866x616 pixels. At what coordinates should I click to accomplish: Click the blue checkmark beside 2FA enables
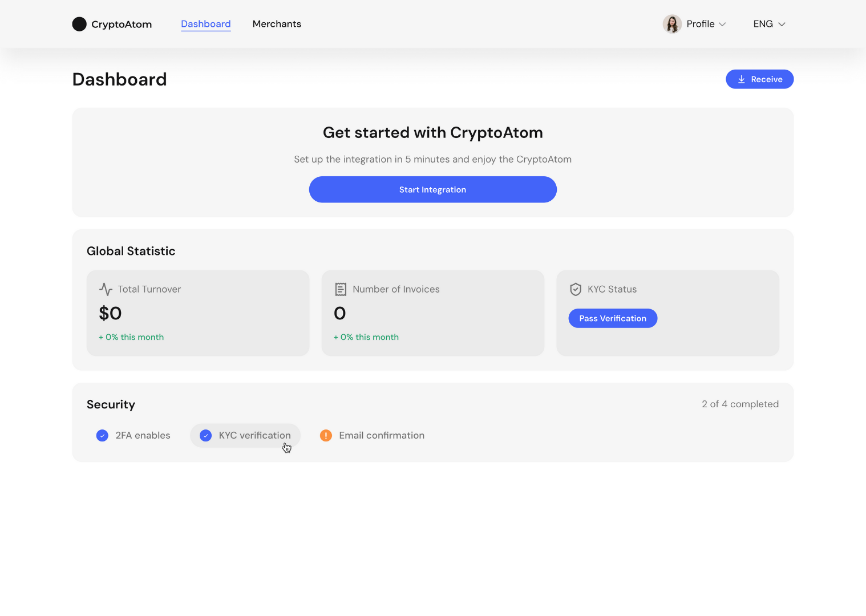[103, 436]
